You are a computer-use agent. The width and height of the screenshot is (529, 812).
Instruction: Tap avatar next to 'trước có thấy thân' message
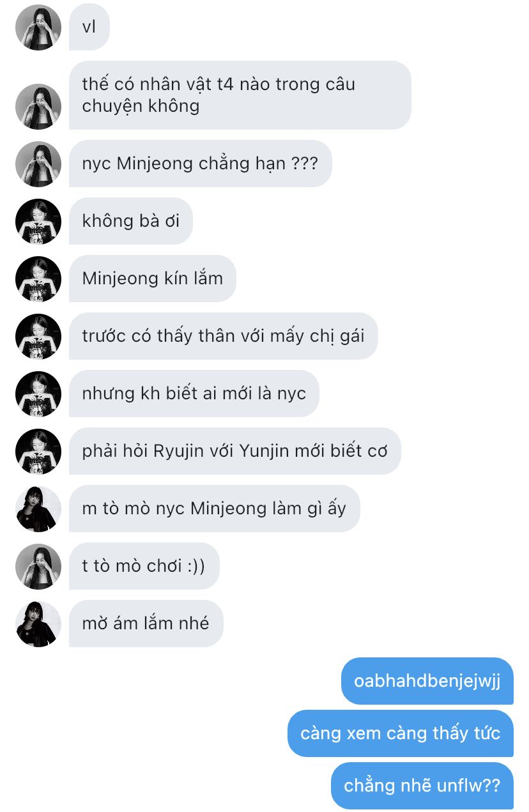click(x=38, y=337)
